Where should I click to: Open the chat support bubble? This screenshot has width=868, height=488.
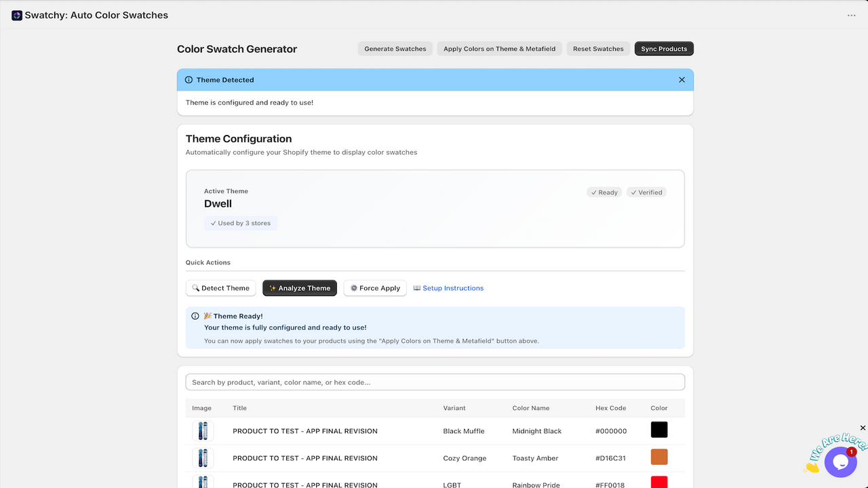[x=841, y=462]
